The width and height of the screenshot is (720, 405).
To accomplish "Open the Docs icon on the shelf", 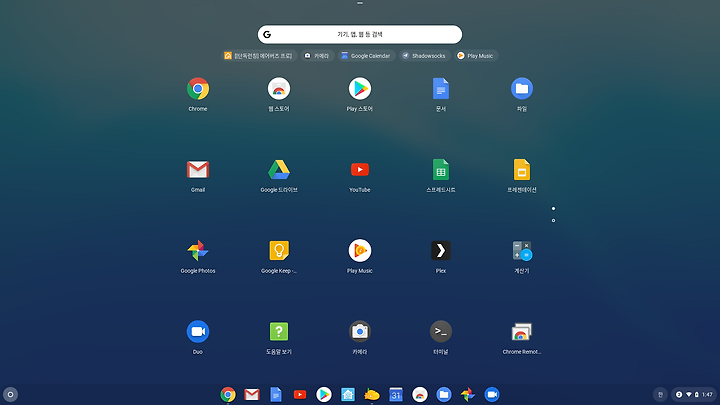I will [276, 394].
